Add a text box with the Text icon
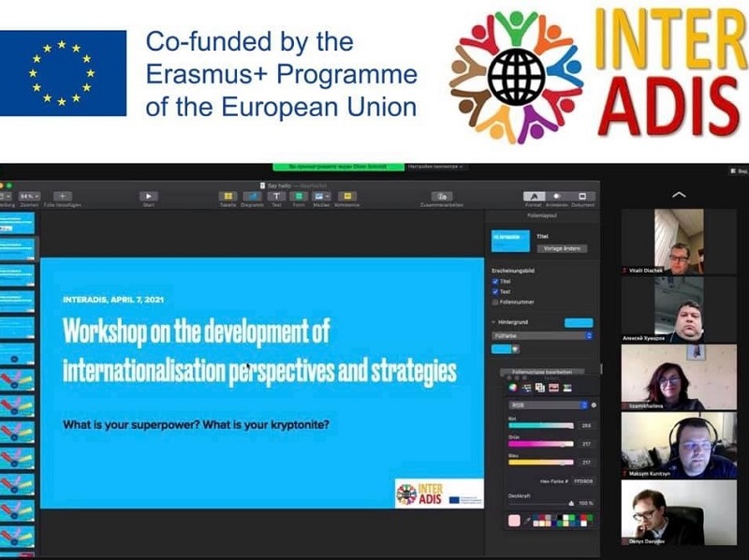 276,197
